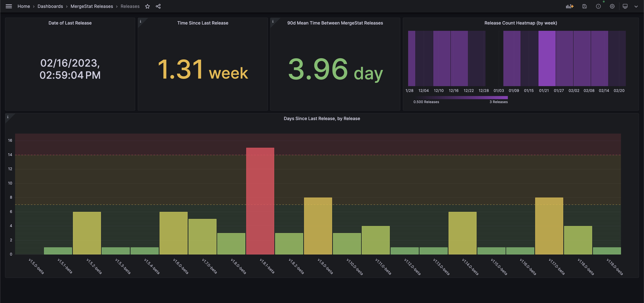Click info corner of Days Since Last Release panel
This screenshot has height=303, width=644.
[x=8, y=117]
